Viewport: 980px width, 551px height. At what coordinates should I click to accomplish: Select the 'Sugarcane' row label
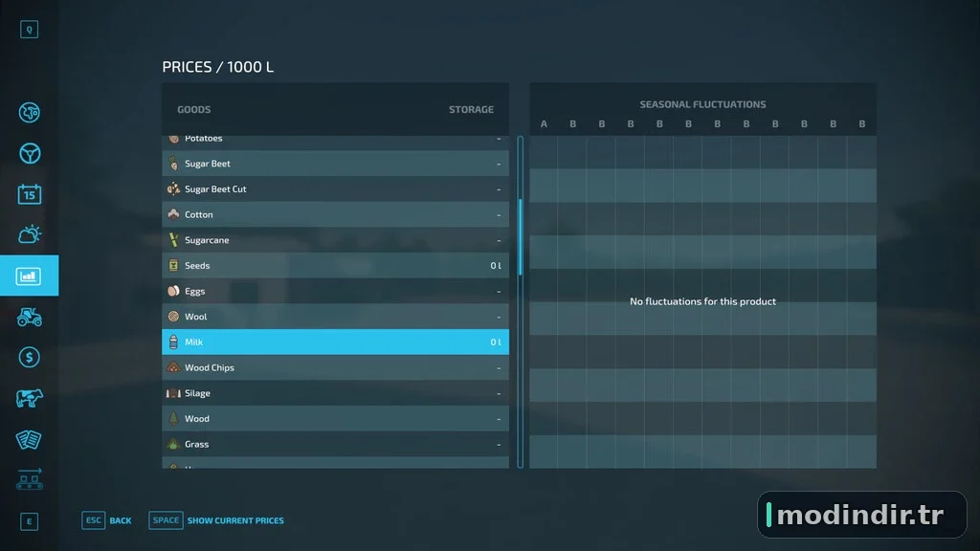point(207,240)
